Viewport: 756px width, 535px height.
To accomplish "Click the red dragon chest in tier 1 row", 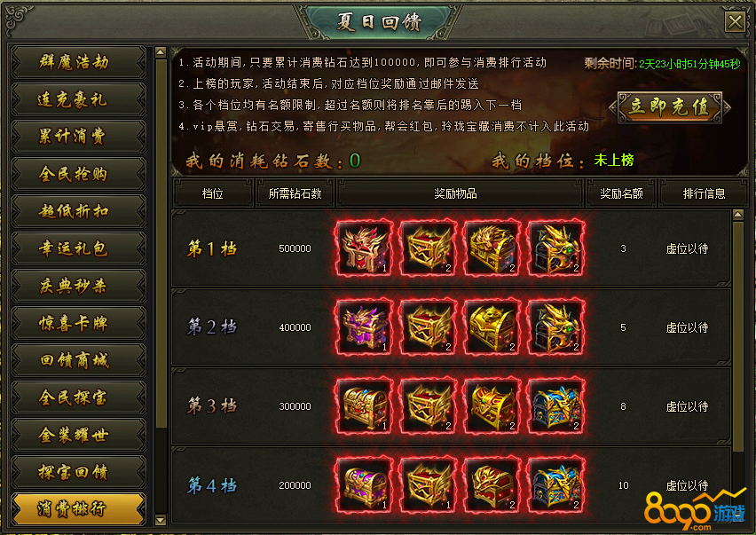I will [x=364, y=248].
